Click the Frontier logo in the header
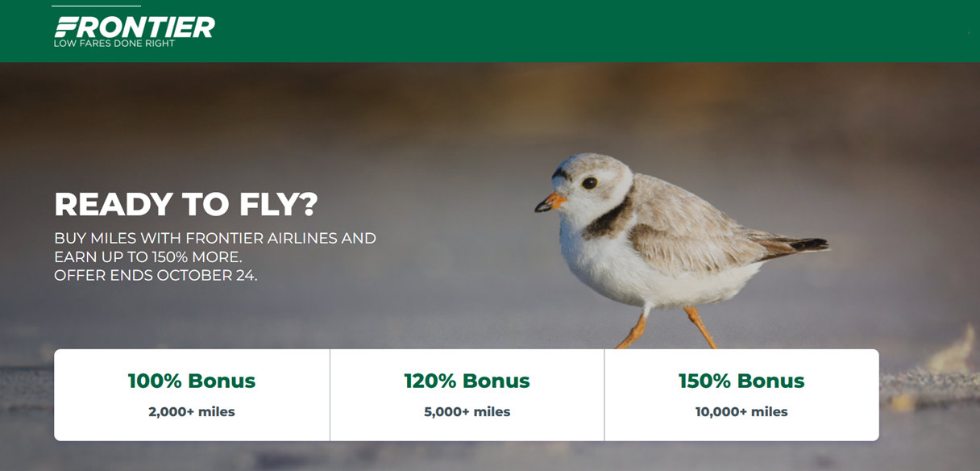 pos(135,27)
